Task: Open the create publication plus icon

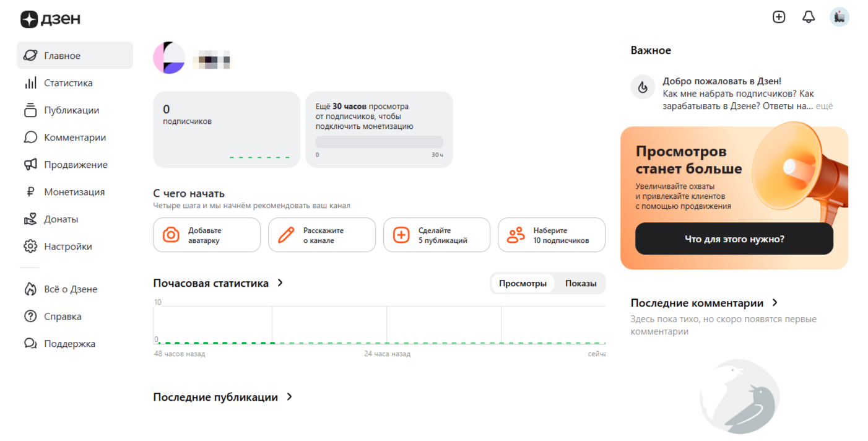Action: tap(779, 17)
